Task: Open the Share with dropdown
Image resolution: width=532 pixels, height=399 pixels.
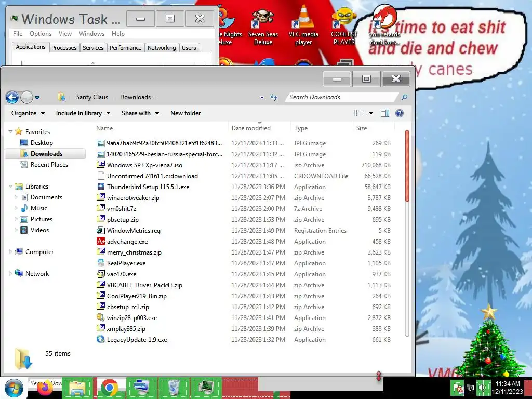Action: (140, 113)
